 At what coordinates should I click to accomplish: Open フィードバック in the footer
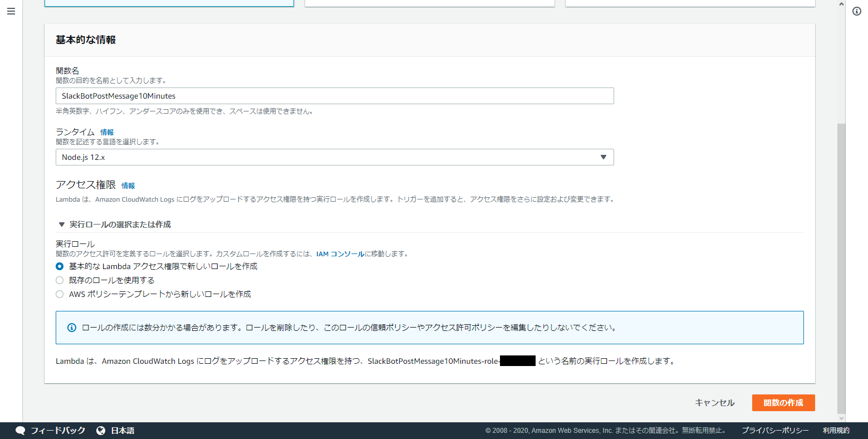pyautogui.click(x=58, y=431)
